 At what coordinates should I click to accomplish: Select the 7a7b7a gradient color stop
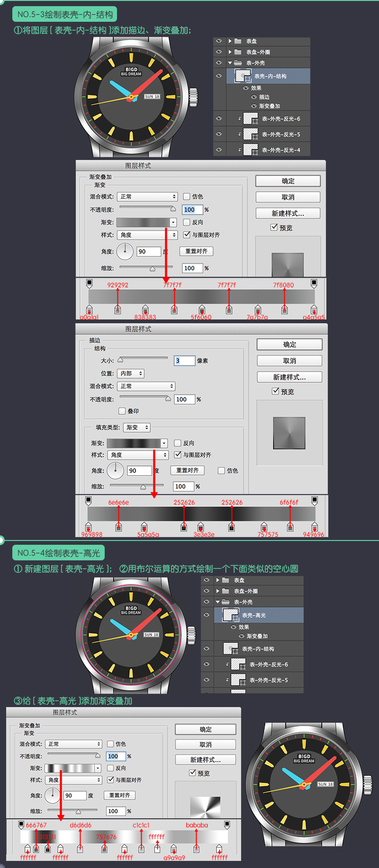pyautogui.click(x=258, y=310)
